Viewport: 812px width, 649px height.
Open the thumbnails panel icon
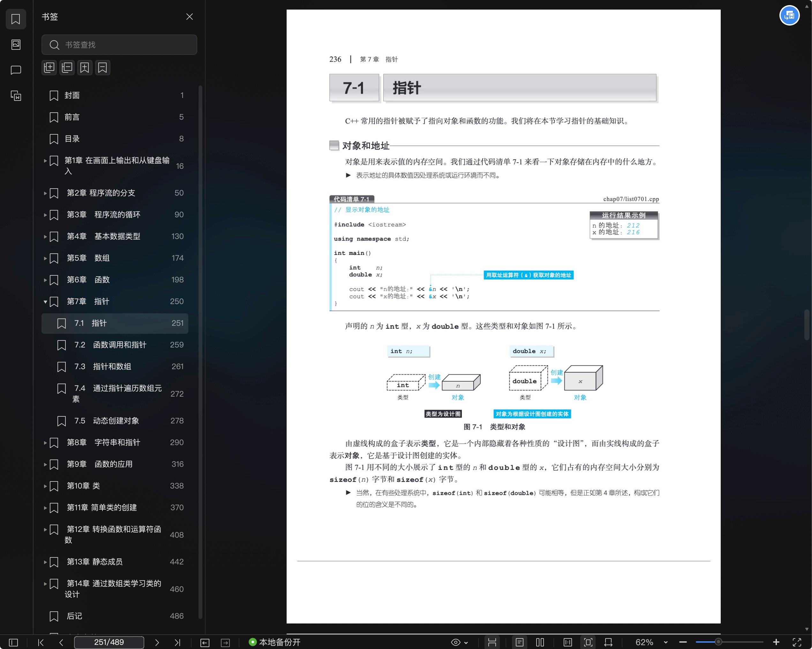tap(16, 44)
